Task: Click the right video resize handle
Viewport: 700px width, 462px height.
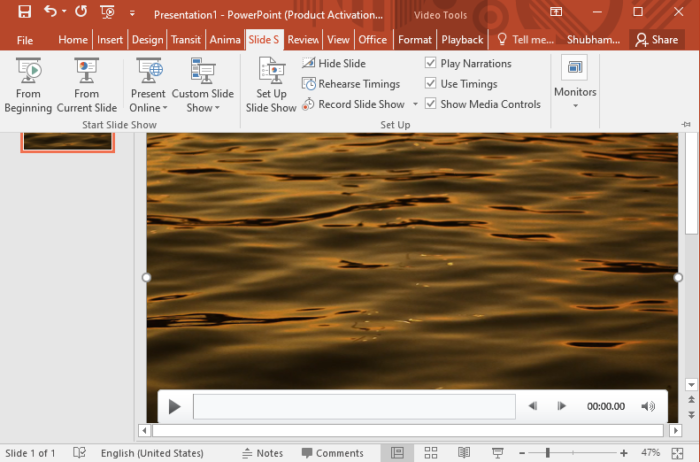Action: [x=678, y=278]
